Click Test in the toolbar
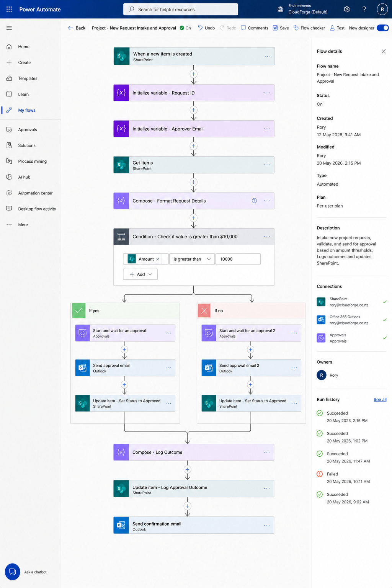392x588 pixels. coord(337,28)
